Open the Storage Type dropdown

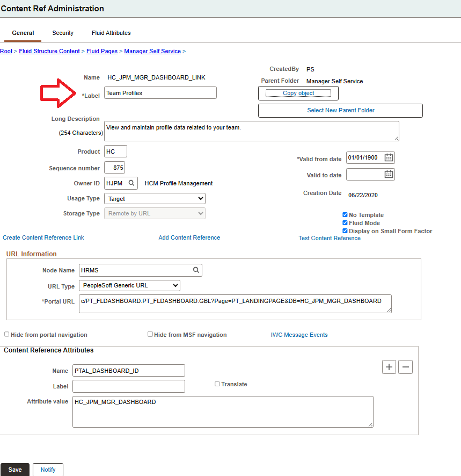pyautogui.click(x=155, y=213)
